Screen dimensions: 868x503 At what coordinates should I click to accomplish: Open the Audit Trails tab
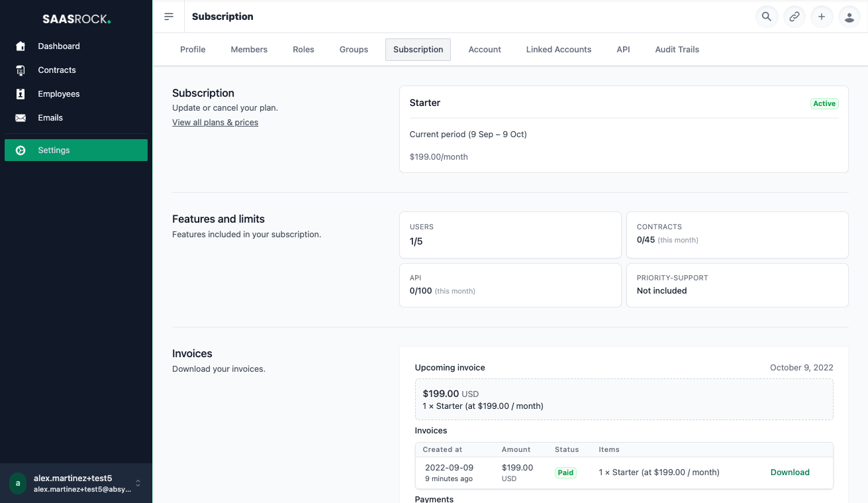click(677, 50)
